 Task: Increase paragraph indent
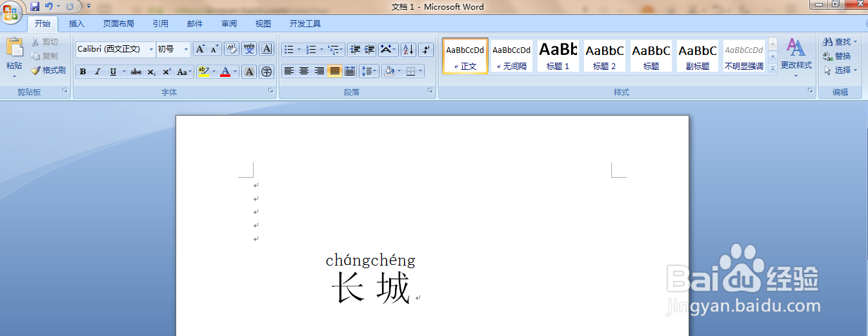[x=370, y=49]
